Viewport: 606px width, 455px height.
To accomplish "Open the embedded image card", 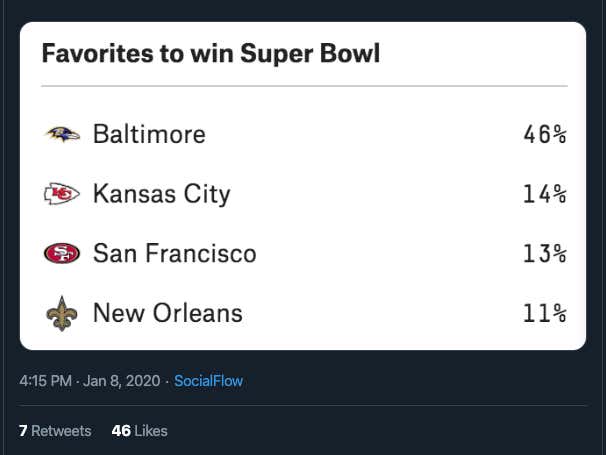I will pos(303,186).
